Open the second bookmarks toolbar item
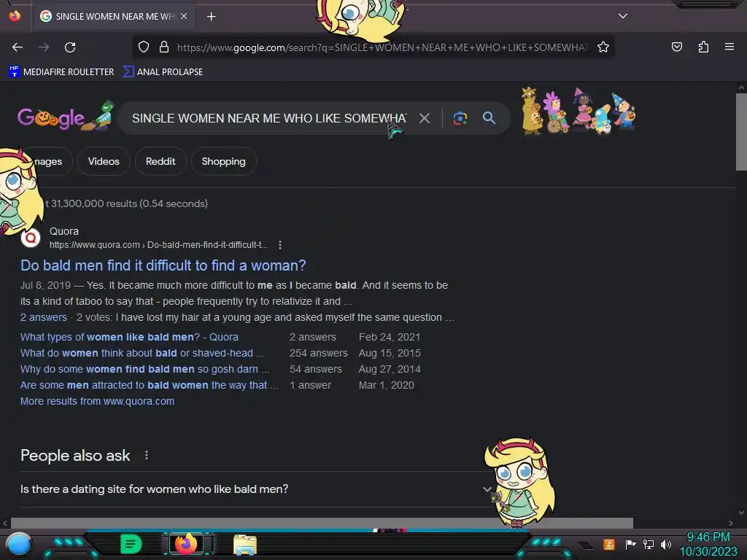Viewport: 747px width, 560px height. (163, 72)
